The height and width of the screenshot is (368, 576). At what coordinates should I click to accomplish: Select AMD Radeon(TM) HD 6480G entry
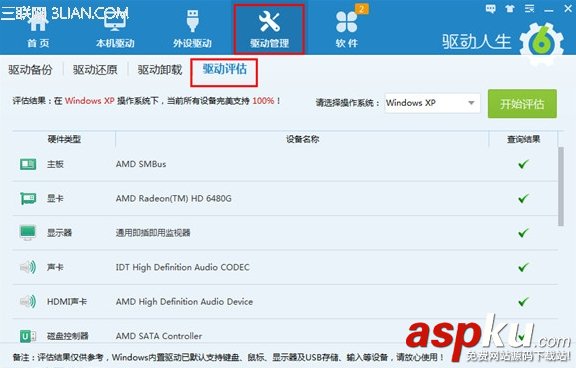174,198
